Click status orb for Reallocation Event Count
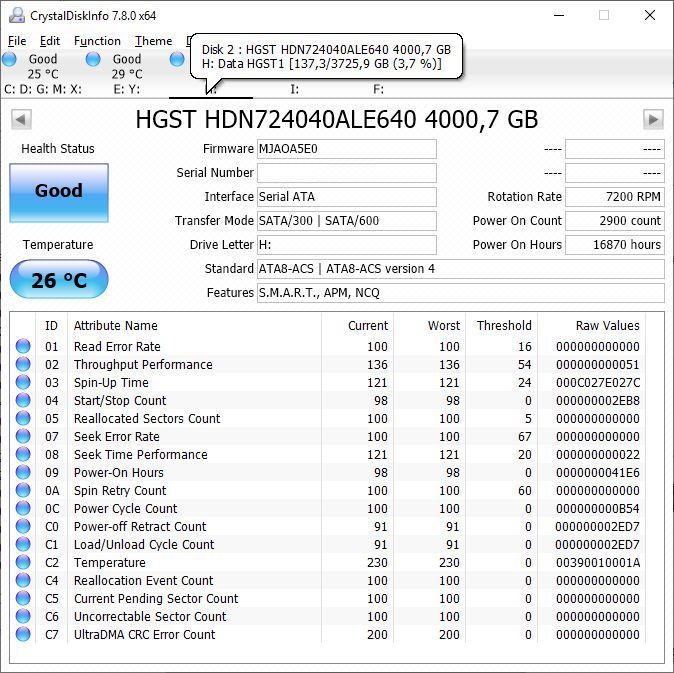Image resolution: width=674 pixels, height=673 pixels. pos(23,580)
